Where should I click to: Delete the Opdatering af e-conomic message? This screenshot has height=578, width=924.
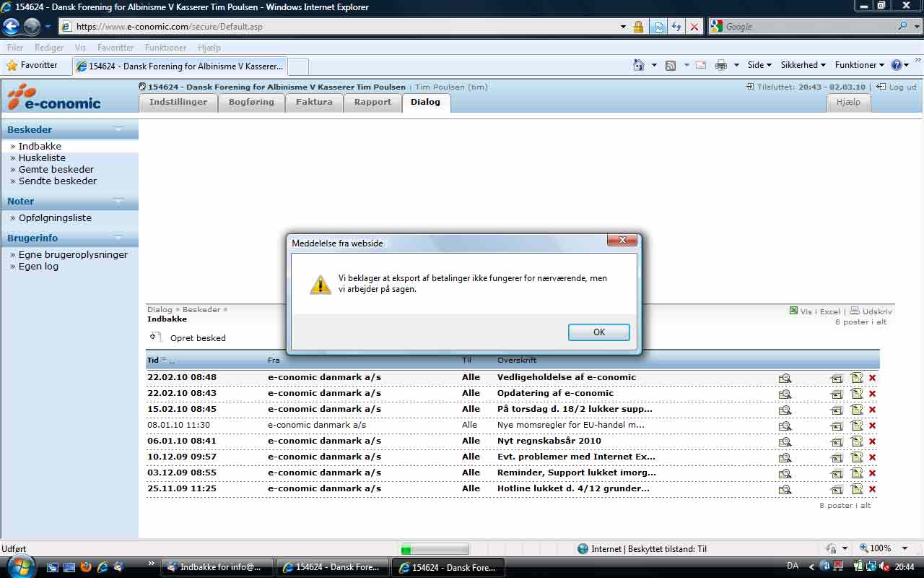[x=872, y=394]
